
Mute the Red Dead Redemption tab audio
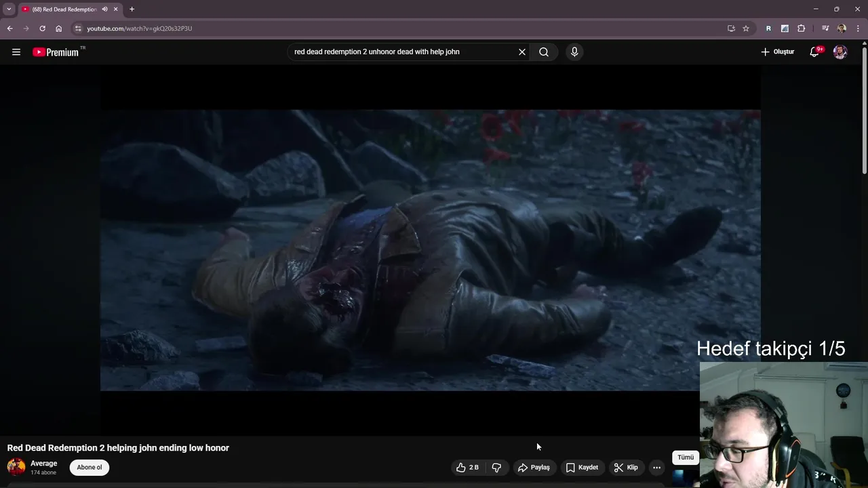pyautogui.click(x=105, y=9)
